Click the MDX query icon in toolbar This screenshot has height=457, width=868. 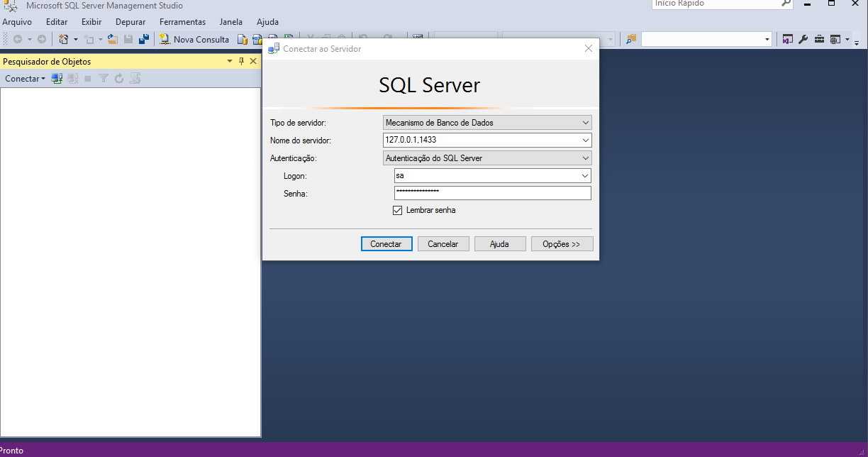pos(257,40)
